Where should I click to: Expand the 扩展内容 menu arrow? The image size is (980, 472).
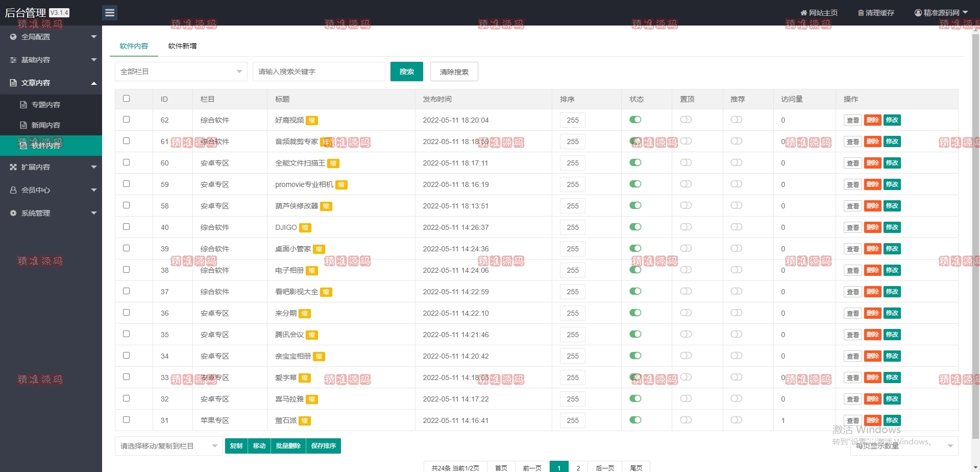click(94, 167)
